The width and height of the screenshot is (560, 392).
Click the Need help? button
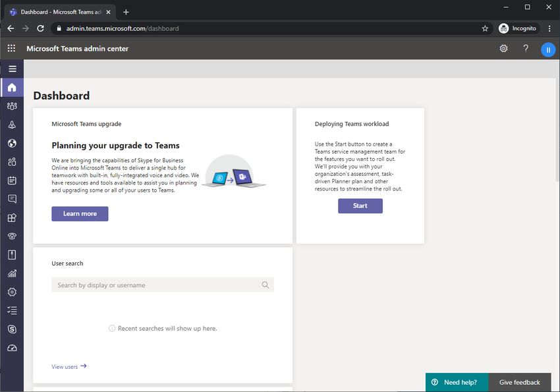pyautogui.click(x=457, y=382)
